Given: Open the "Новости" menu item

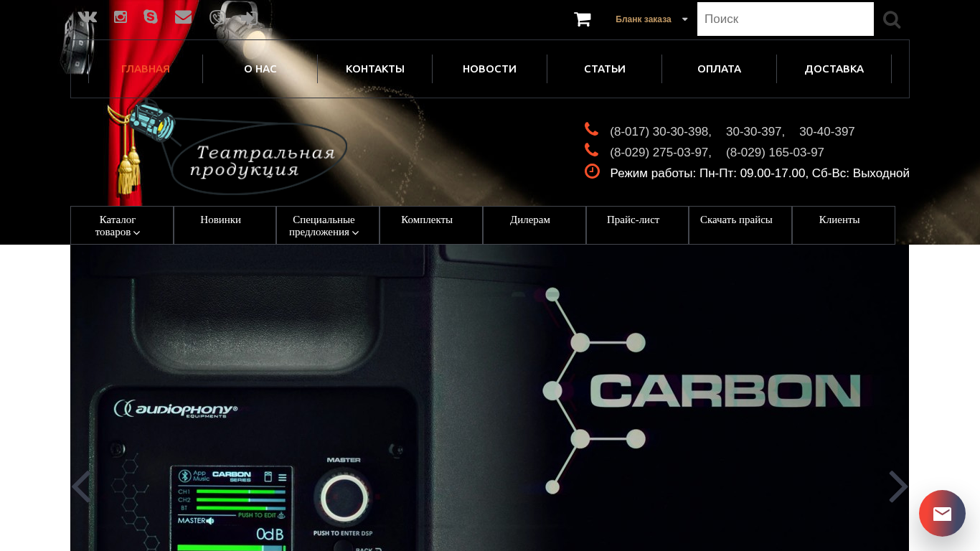Looking at the screenshot, I should pyautogui.click(x=490, y=69).
